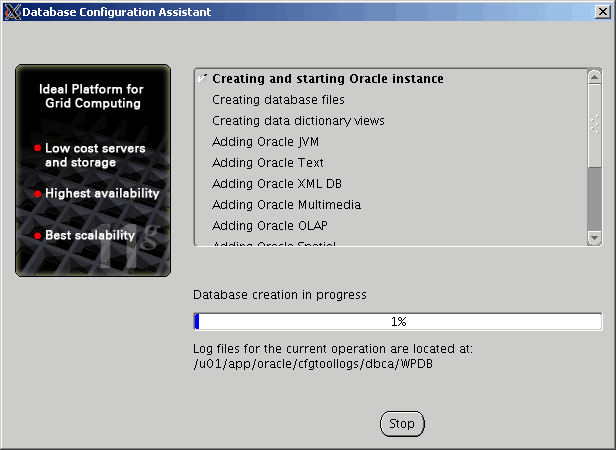Click the Database Configuration Assistant title bar
The image size is (616, 450).
click(300, 12)
